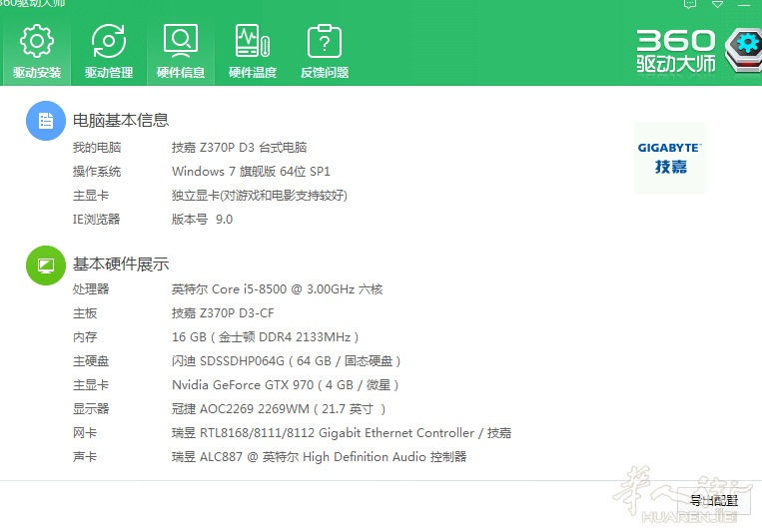This screenshot has height=532, width=762.
Task: Open the 硬件温度 thermometer icon tab
Action: pyautogui.click(x=253, y=51)
